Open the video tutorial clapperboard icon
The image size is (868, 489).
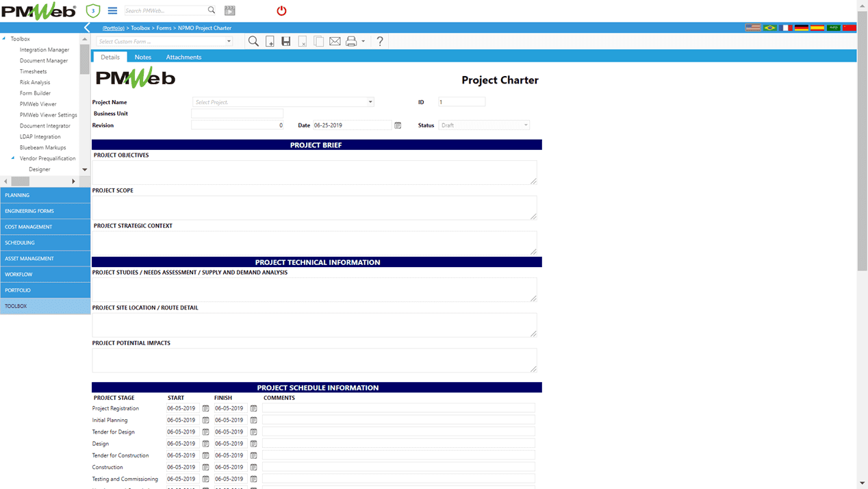click(230, 11)
